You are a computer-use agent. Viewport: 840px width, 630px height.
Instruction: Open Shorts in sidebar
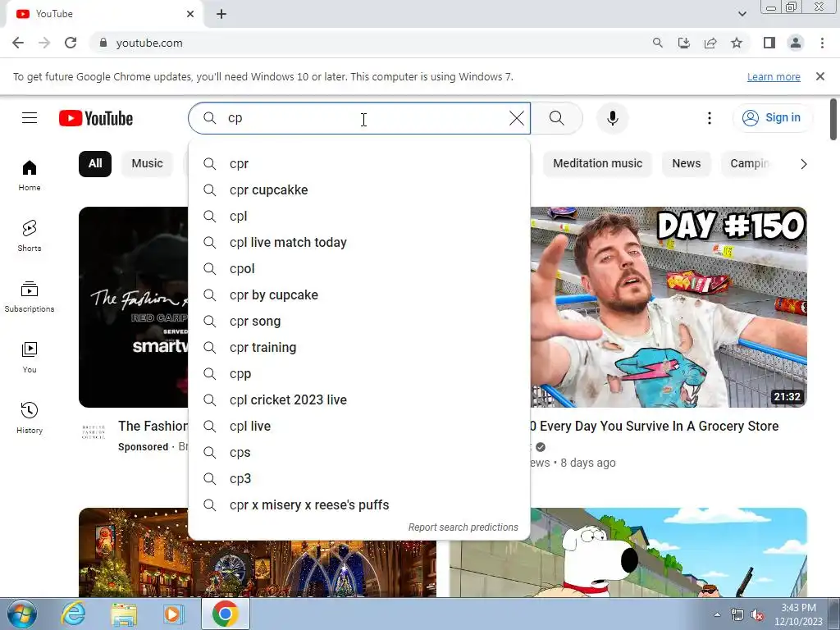[30, 235]
